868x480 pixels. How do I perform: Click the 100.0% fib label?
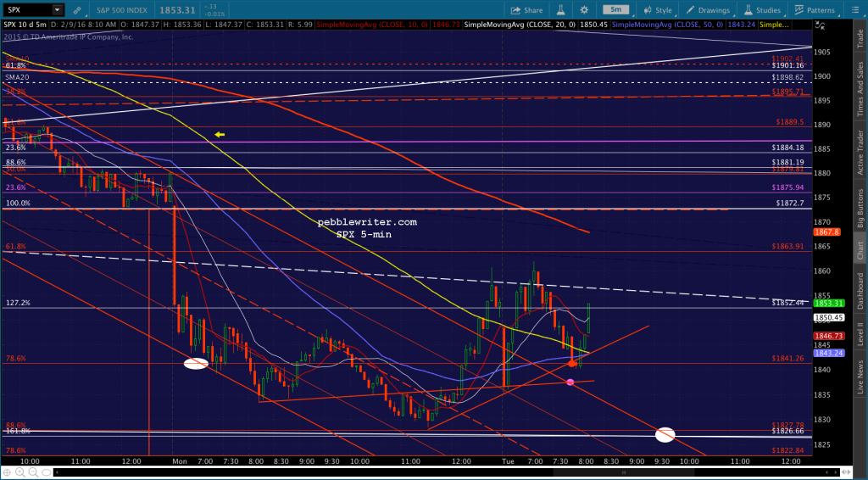[19, 204]
